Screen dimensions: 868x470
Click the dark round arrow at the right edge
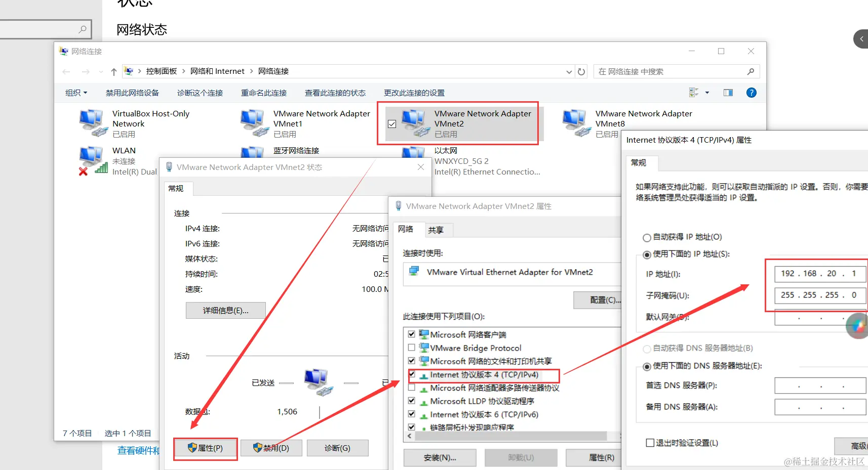(861, 39)
